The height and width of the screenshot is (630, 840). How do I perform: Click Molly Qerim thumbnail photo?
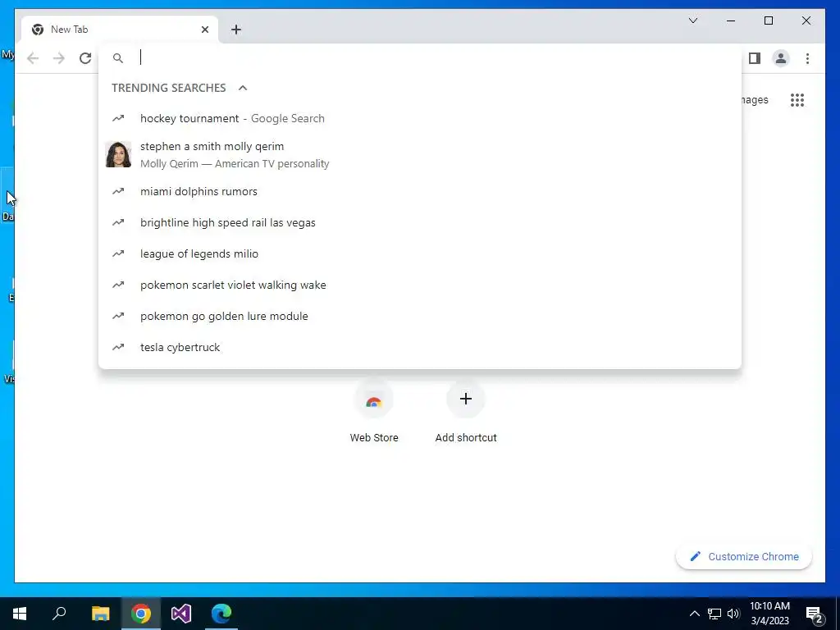click(x=118, y=154)
